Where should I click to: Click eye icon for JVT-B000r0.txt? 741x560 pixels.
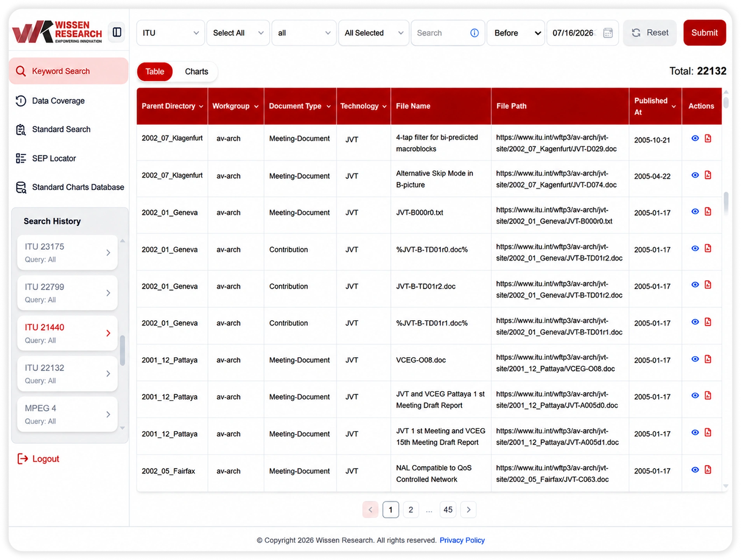tap(695, 212)
